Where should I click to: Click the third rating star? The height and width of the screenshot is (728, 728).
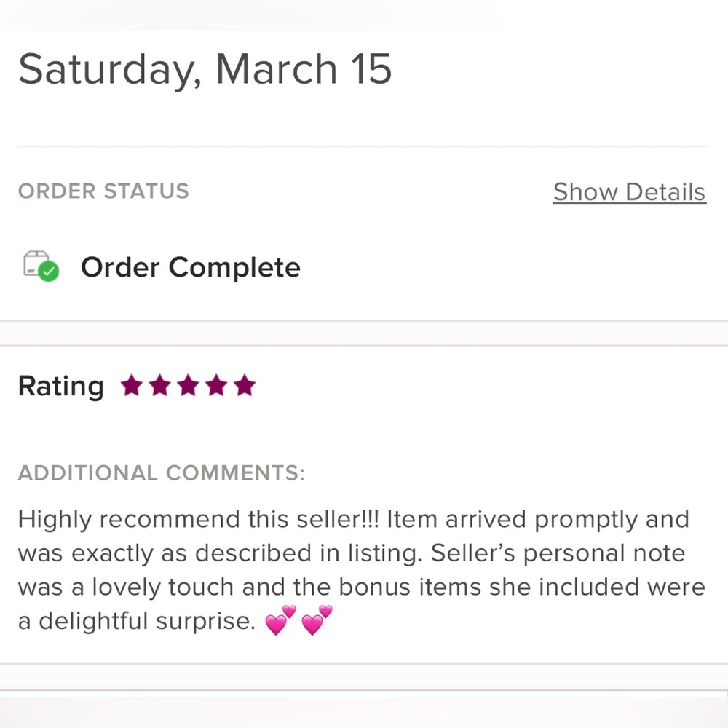pos(188,386)
